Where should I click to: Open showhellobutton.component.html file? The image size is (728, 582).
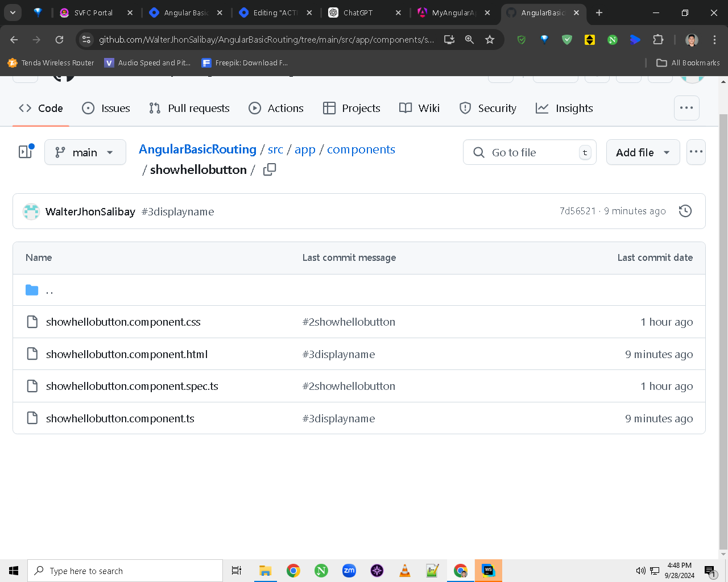(x=127, y=354)
